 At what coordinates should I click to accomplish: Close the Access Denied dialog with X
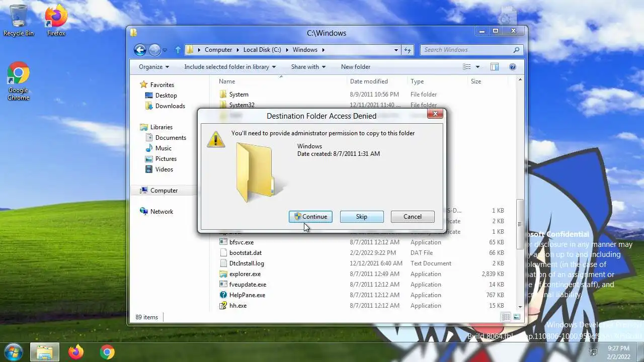pos(435,114)
